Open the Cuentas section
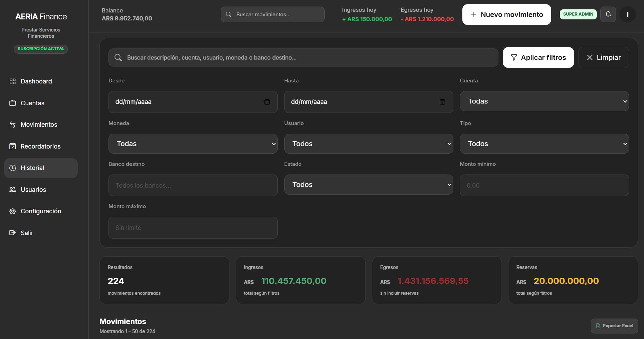 [41, 103]
